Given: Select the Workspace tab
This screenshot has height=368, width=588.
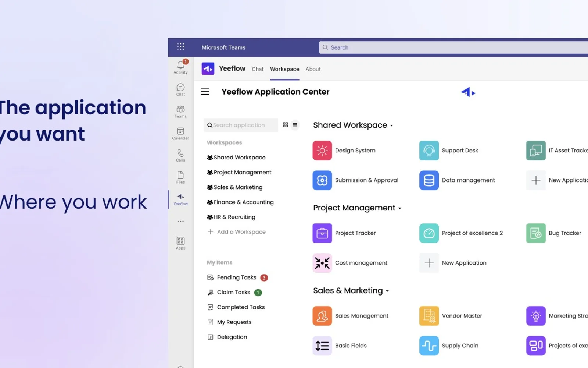Looking at the screenshot, I should (284, 69).
